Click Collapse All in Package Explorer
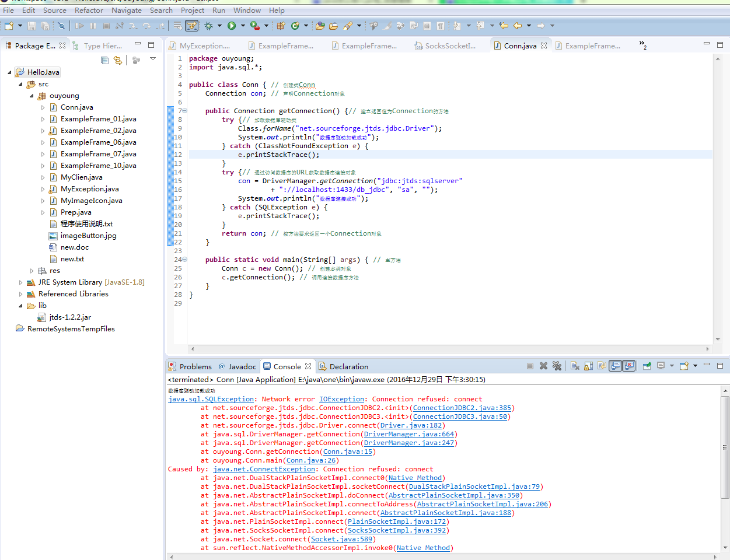 point(104,60)
